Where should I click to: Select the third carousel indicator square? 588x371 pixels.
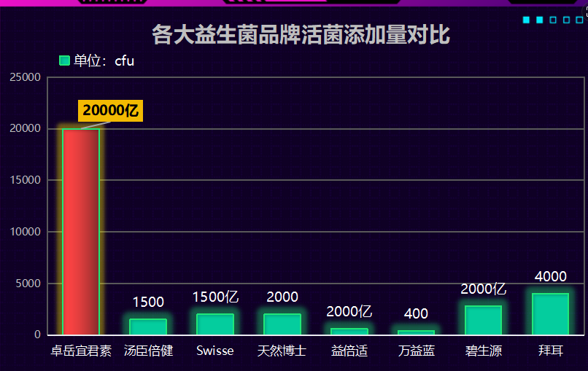(x=553, y=20)
